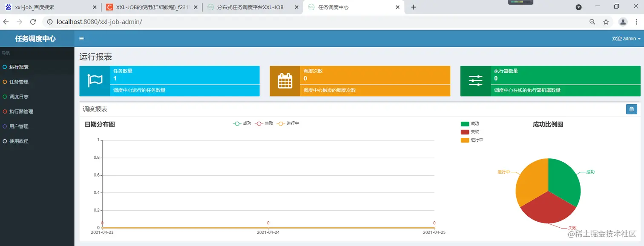
Task: Click the 运行报表 page heading
Action: click(96, 57)
